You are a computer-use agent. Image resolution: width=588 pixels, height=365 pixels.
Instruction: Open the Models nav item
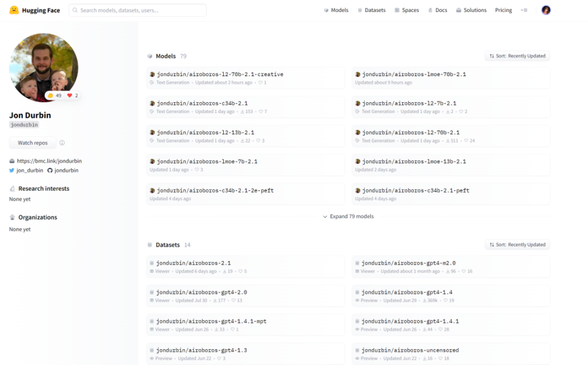[336, 10]
